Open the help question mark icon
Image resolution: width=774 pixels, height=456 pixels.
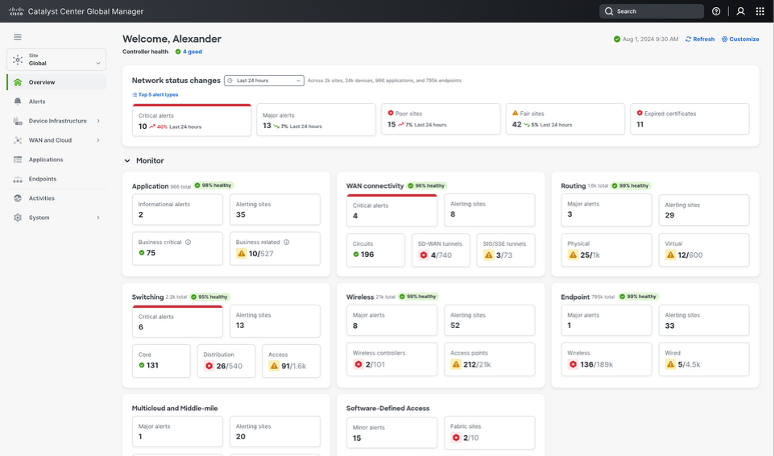tap(716, 11)
